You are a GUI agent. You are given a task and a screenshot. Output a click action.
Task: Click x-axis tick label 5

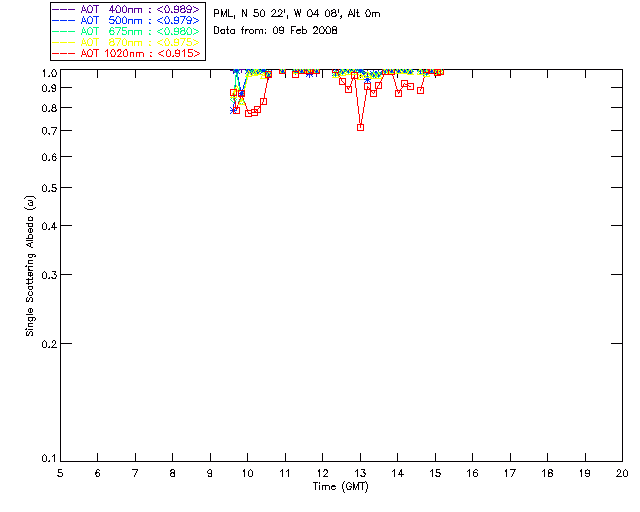tap(60, 473)
